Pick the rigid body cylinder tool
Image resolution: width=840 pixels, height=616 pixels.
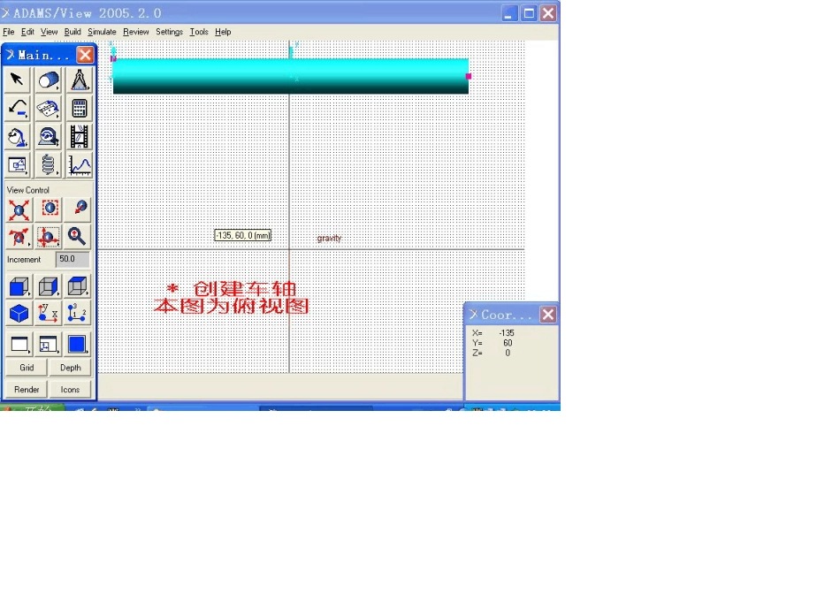49,80
